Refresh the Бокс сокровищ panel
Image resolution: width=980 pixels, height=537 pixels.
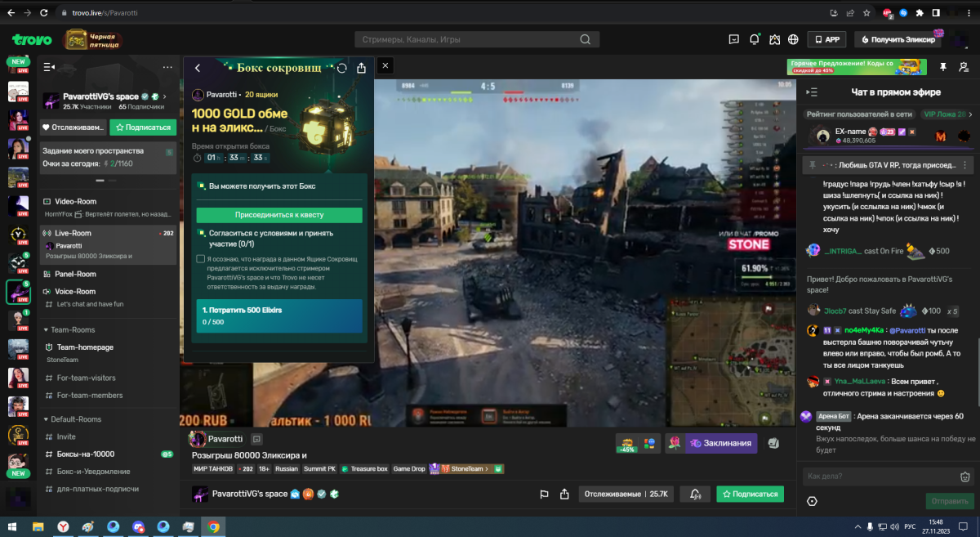[x=342, y=68]
